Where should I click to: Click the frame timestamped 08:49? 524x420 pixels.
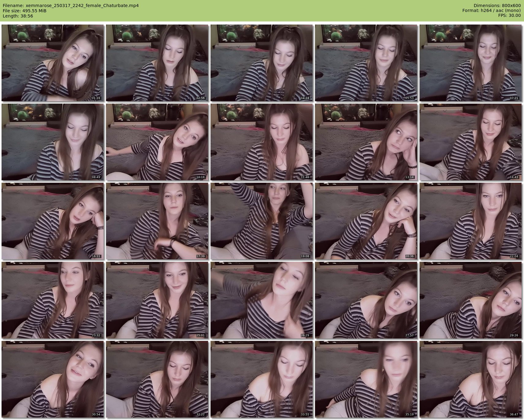(x=53, y=142)
